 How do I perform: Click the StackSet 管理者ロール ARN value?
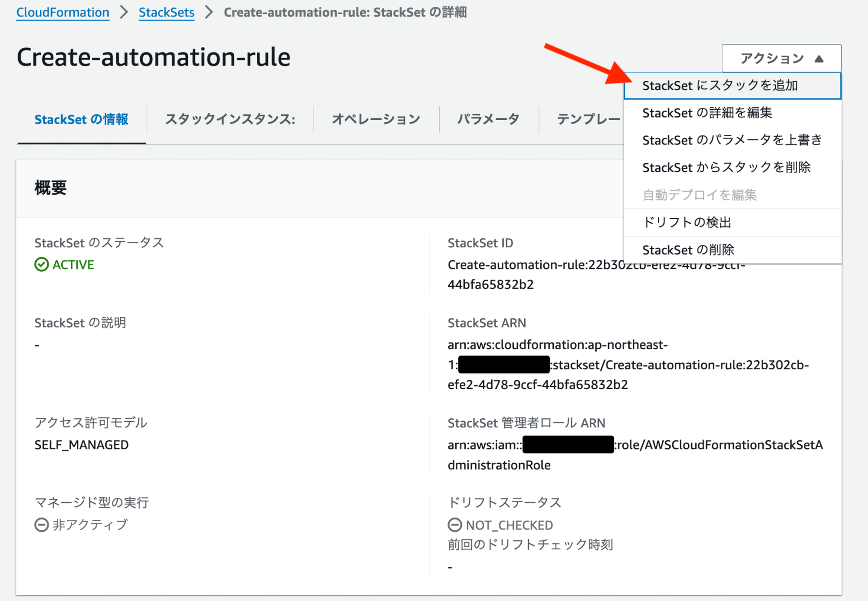tap(635, 455)
